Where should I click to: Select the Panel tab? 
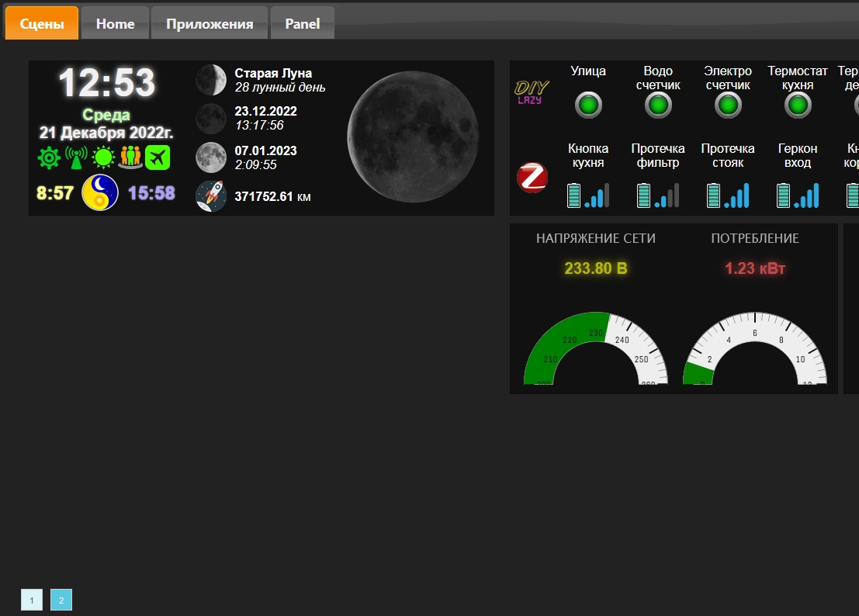(302, 22)
